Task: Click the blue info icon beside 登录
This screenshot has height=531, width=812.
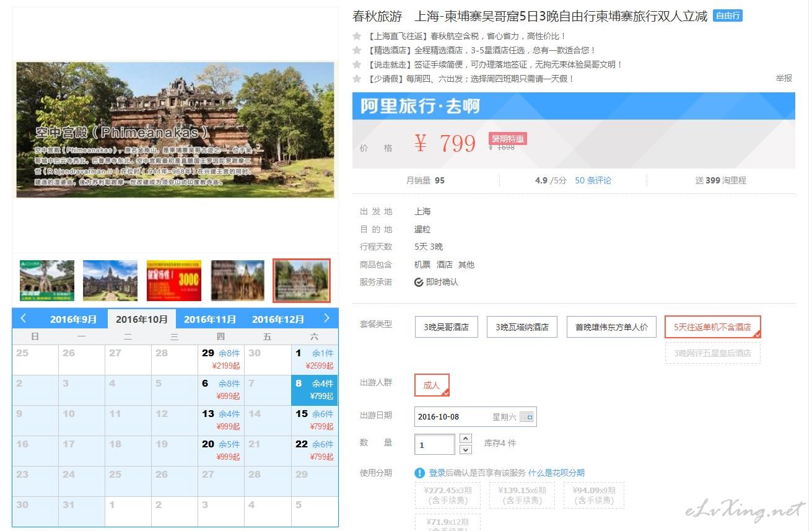Action: point(420,473)
